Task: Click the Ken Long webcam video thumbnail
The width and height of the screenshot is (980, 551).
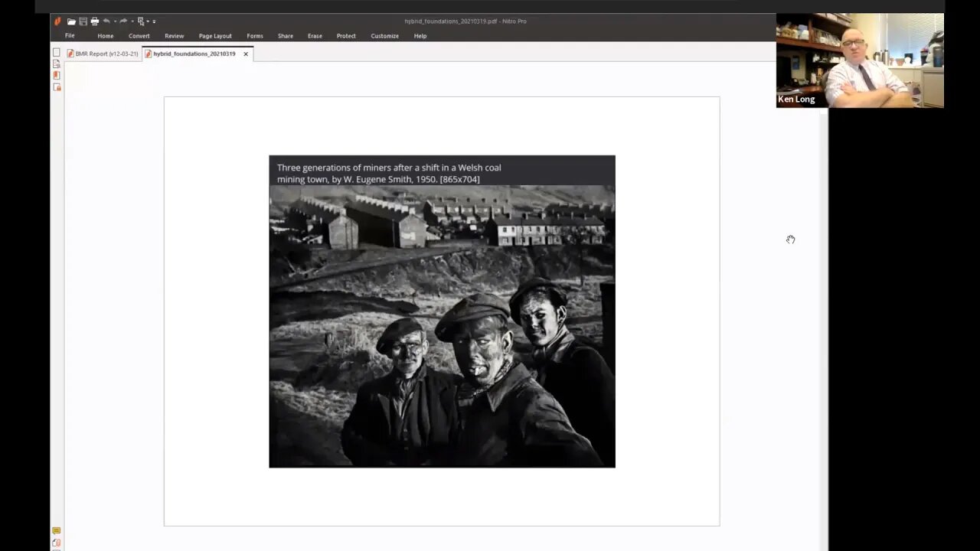Action: 860,60
